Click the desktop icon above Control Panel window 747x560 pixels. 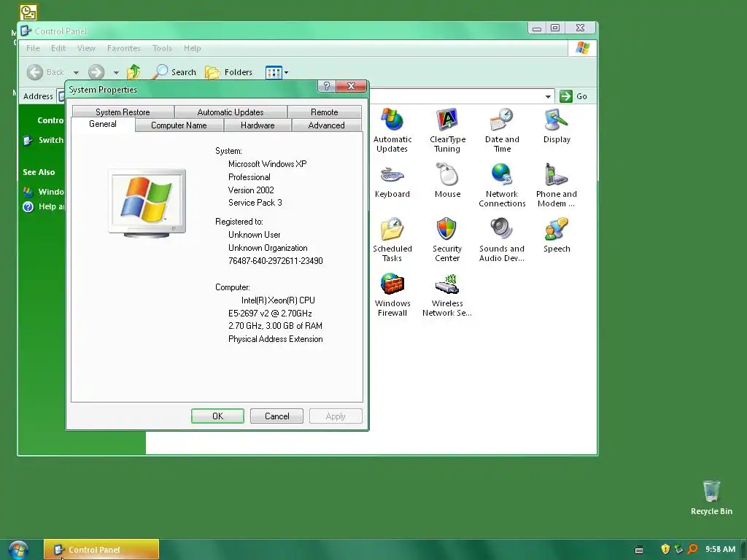[x=28, y=12]
